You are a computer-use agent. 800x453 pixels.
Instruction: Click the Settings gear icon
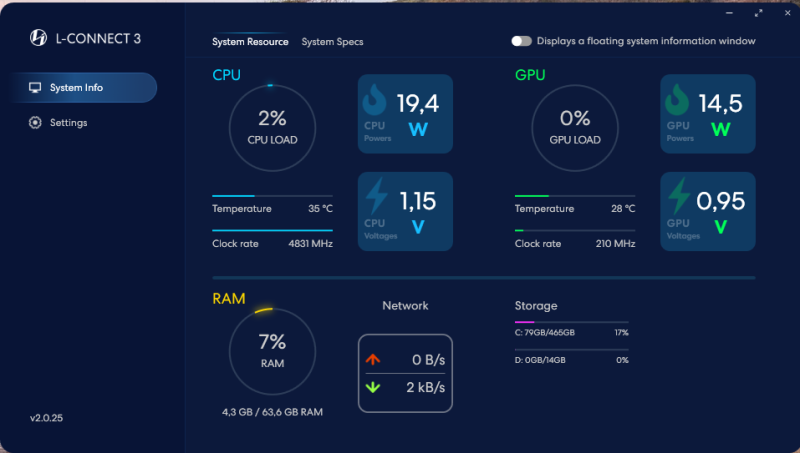click(35, 123)
